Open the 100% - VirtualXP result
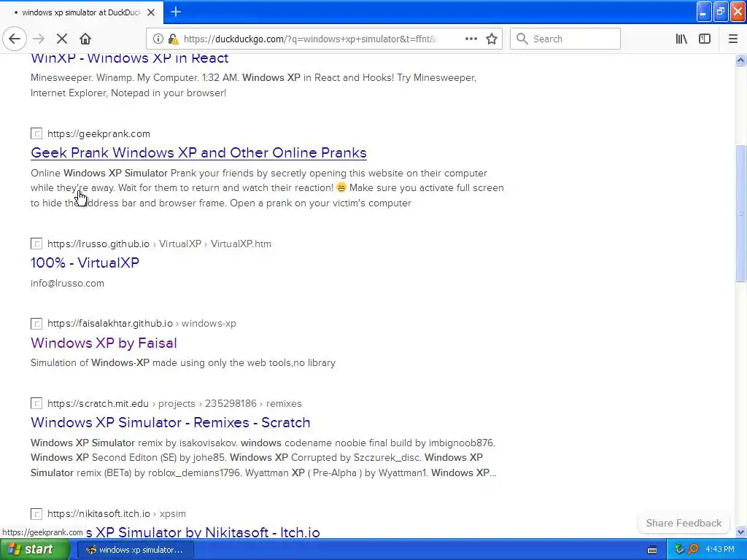This screenshot has width=747, height=560. pos(85,262)
